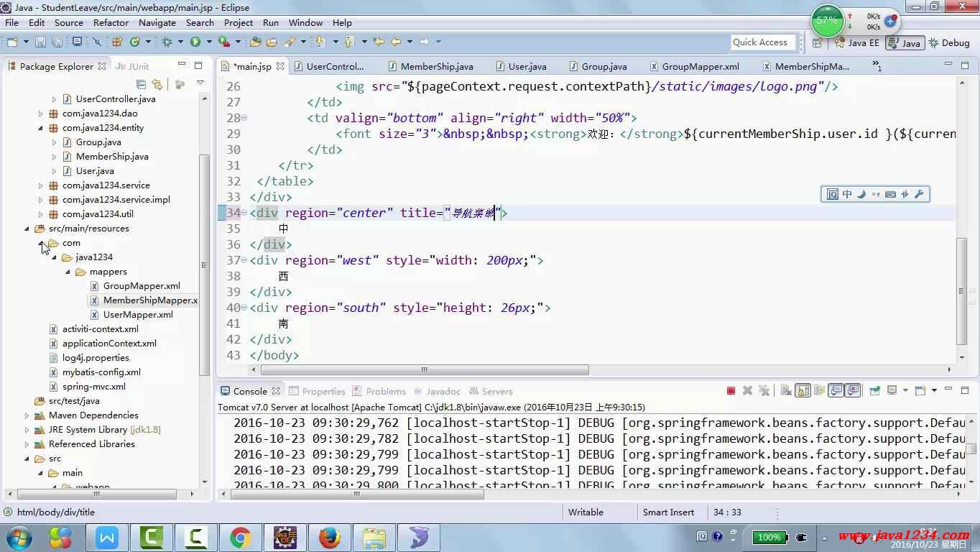Click Remove All Terminated Launches icon
980x552 pixels.
coord(764,391)
